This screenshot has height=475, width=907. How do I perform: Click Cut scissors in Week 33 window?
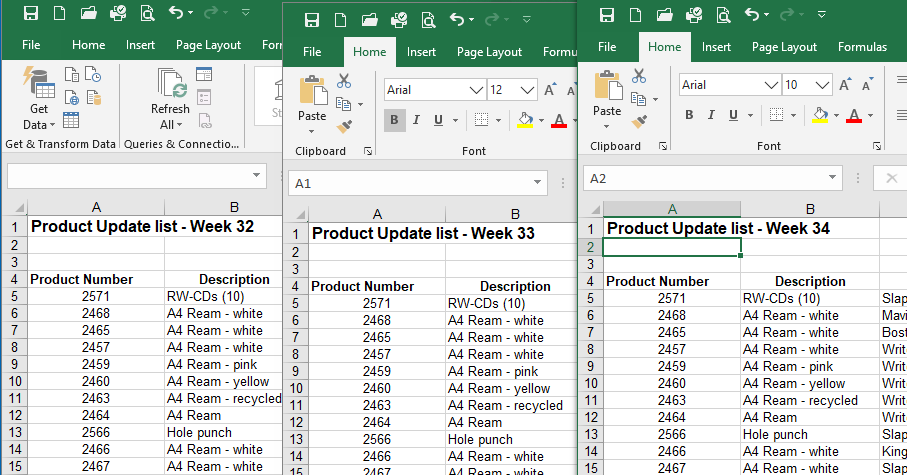point(344,81)
